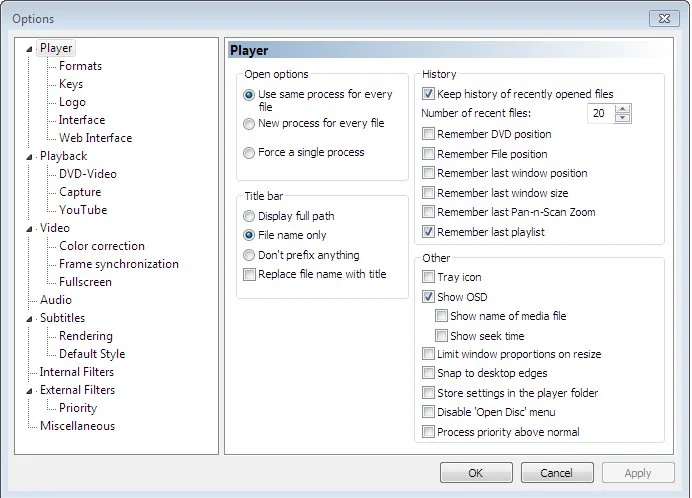The image size is (692, 498).
Task: Open the Keys settings page
Action: [71, 84]
